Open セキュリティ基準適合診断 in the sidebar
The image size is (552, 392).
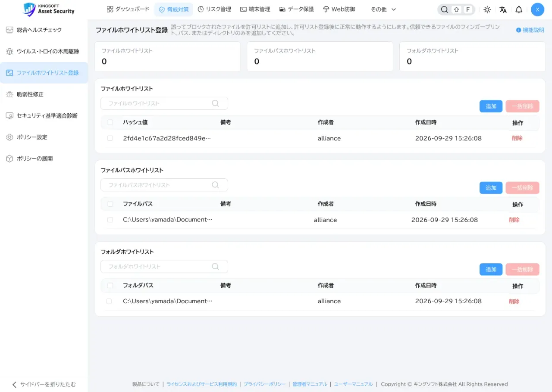point(44,115)
